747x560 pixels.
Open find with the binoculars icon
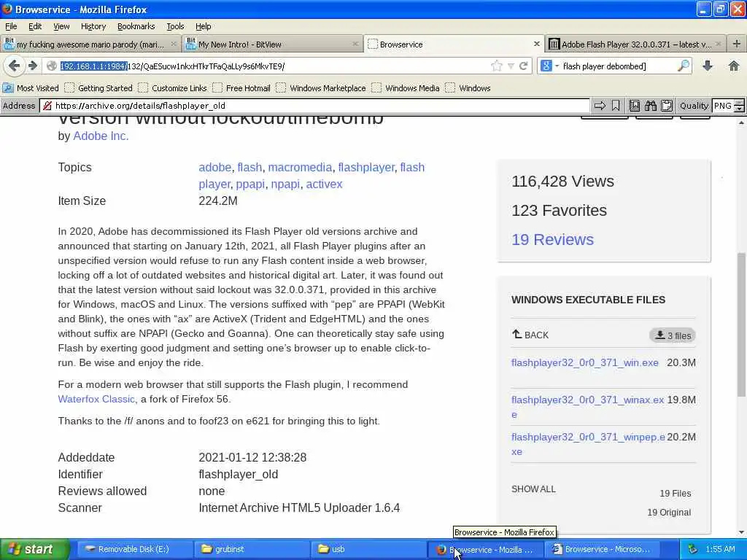click(x=651, y=106)
